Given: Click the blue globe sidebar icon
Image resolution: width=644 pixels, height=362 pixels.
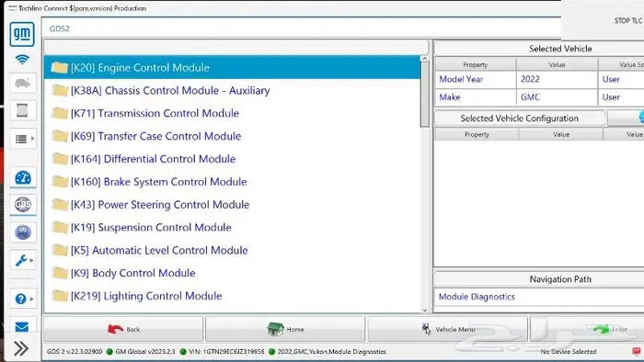Looking at the screenshot, I should coord(23,232).
